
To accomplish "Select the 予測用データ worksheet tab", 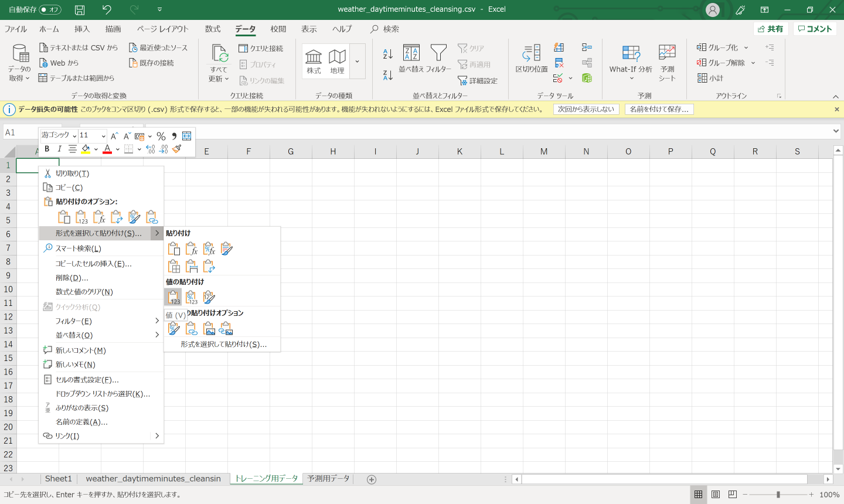I will tap(328, 479).
